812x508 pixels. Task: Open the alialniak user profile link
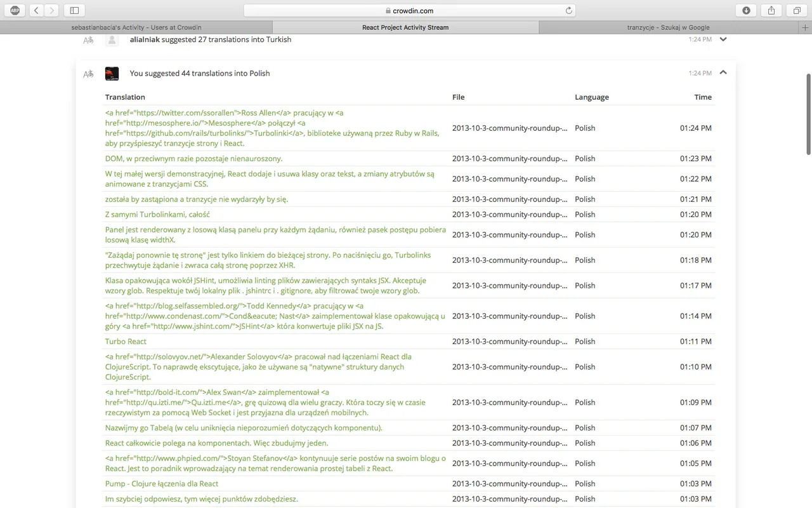click(145, 39)
